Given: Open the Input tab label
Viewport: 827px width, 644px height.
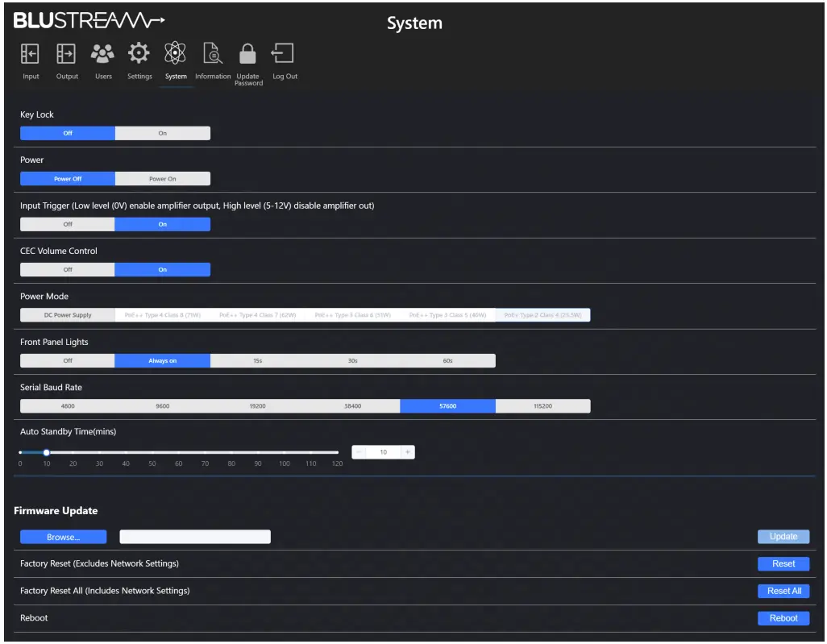Looking at the screenshot, I should click(x=31, y=77).
